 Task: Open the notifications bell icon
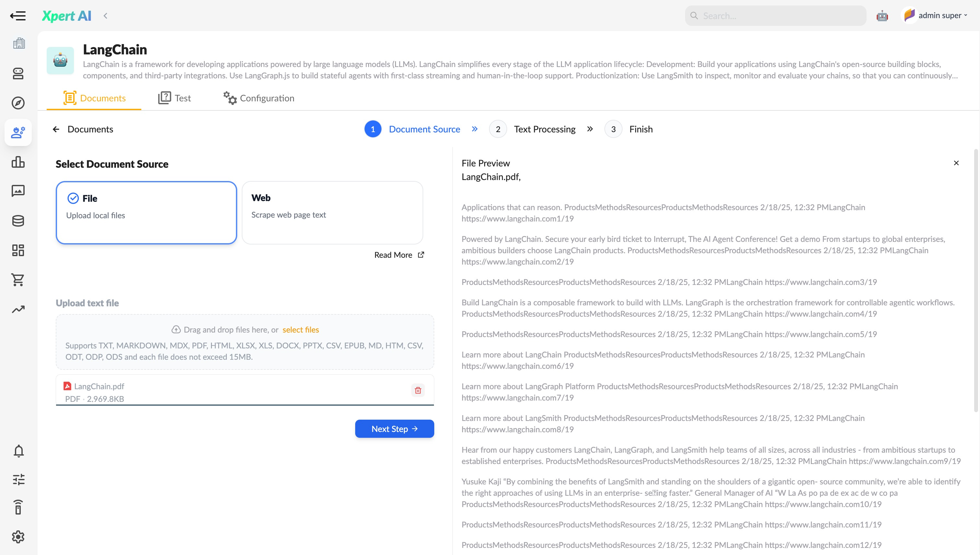18,451
